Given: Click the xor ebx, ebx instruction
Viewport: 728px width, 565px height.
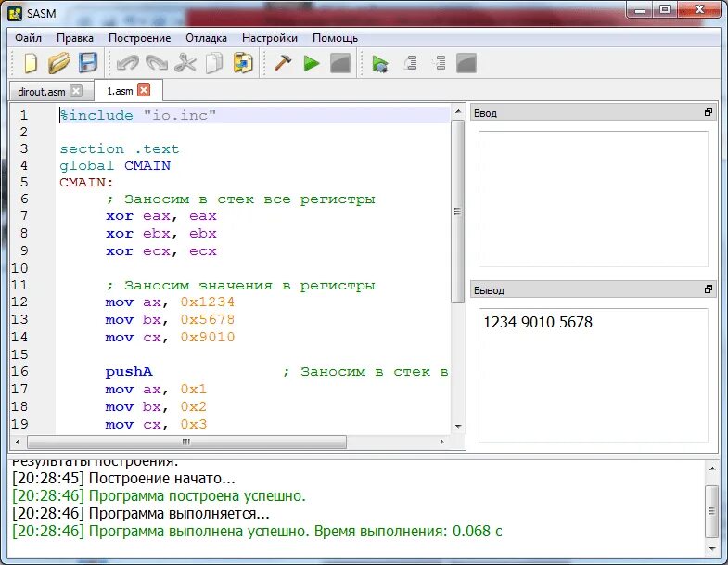Looking at the screenshot, I should click(161, 233).
